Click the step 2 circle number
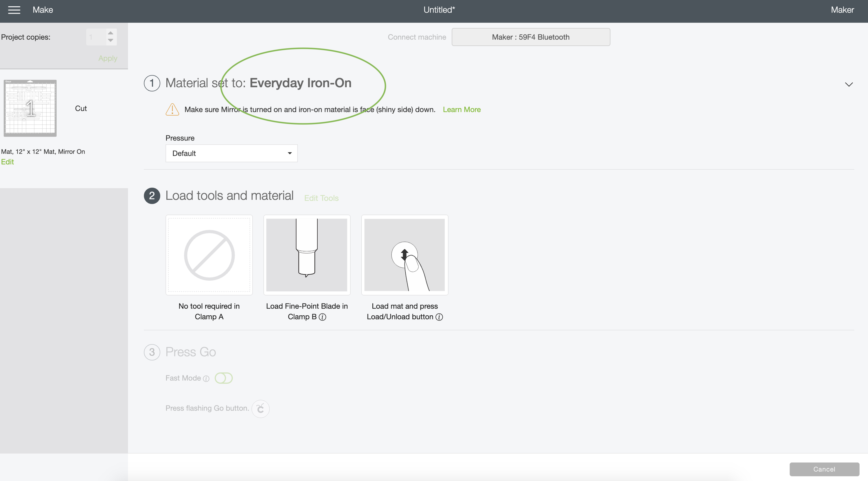Viewport: 868px width, 481px height. 152,196
